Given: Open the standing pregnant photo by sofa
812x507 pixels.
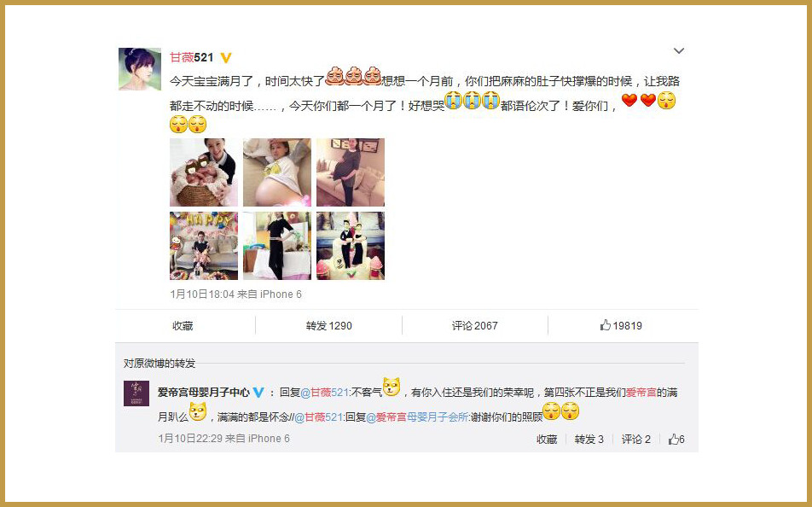Looking at the screenshot, I should (x=351, y=172).
